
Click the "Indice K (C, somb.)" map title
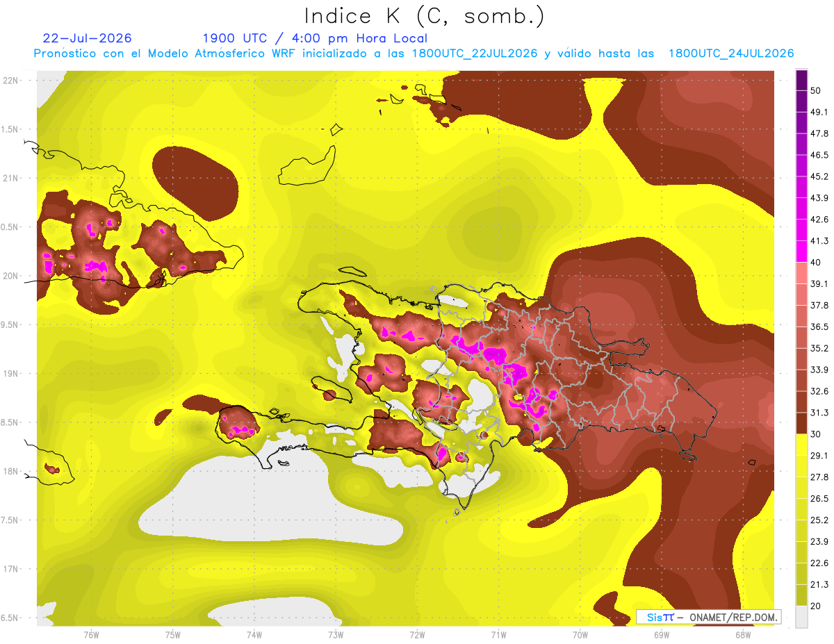424,16
